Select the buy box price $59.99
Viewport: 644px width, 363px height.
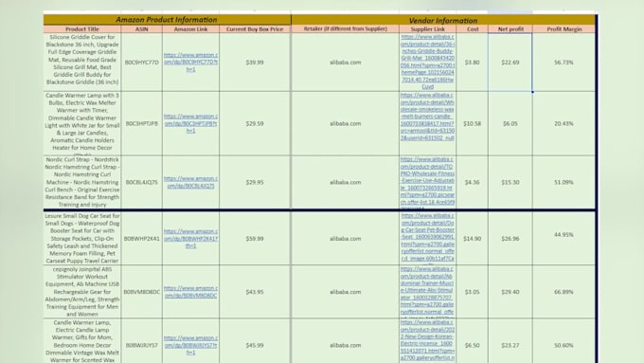click(x=255, y=239)
